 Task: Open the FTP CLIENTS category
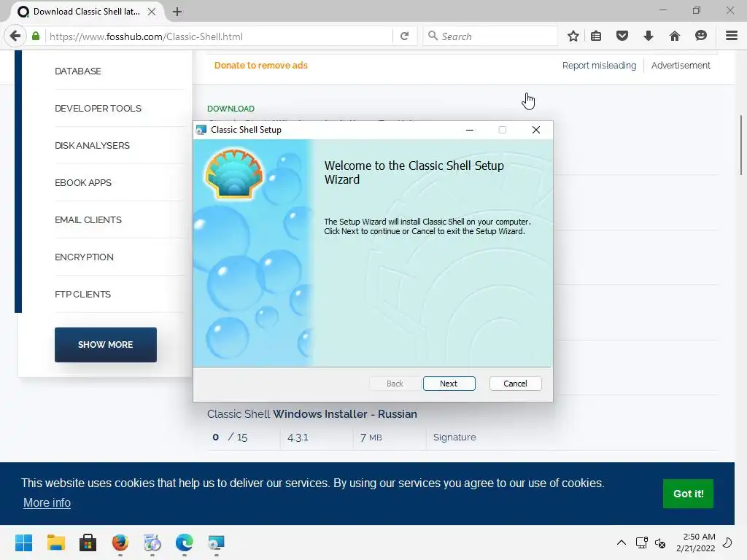(x=82, y=295)
